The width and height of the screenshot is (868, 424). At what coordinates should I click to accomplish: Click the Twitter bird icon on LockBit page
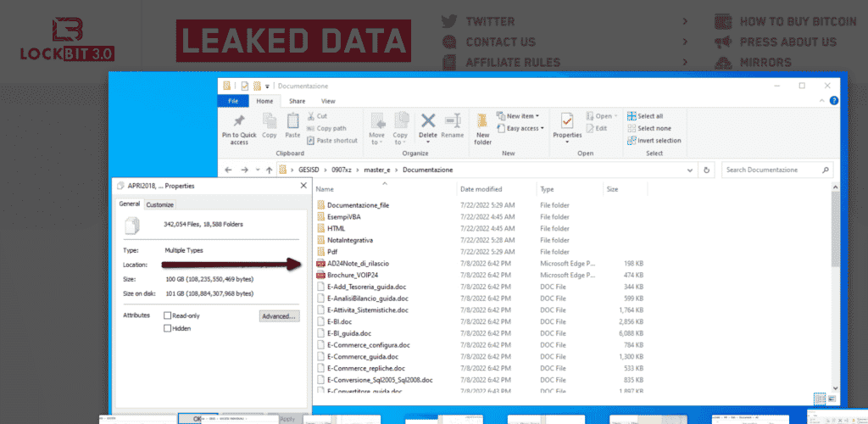click(449, 21)
